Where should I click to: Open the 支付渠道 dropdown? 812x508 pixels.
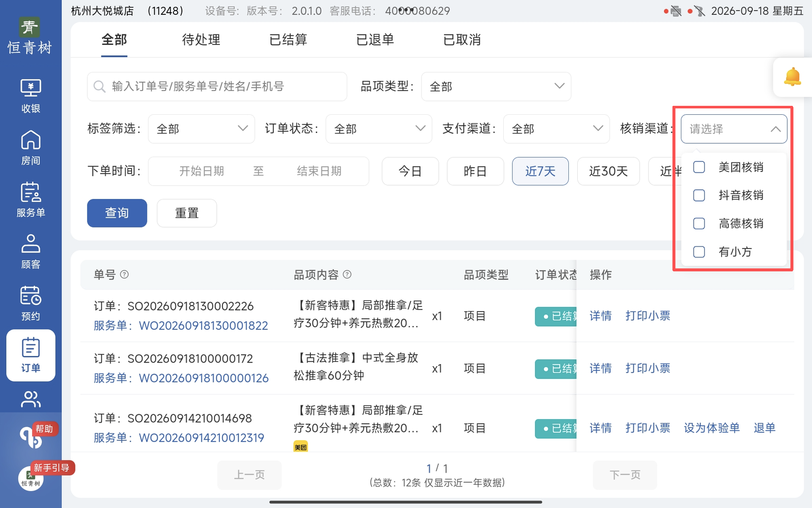pos(557,129)
